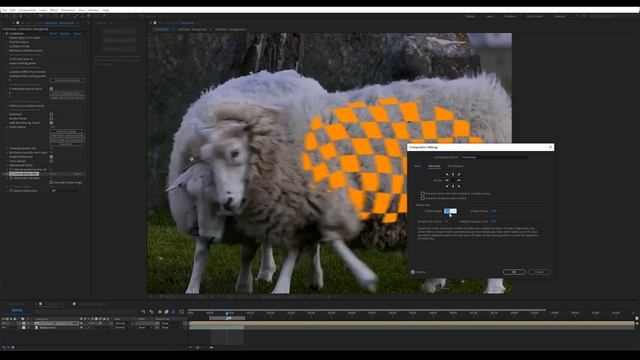640x360 pixels.
Task: Select the middle-right anchor arrow
Action: [459, 180]
